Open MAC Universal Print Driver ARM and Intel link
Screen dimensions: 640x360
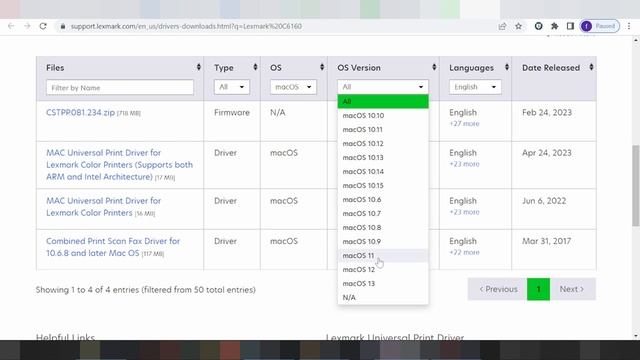pos(120,164)
